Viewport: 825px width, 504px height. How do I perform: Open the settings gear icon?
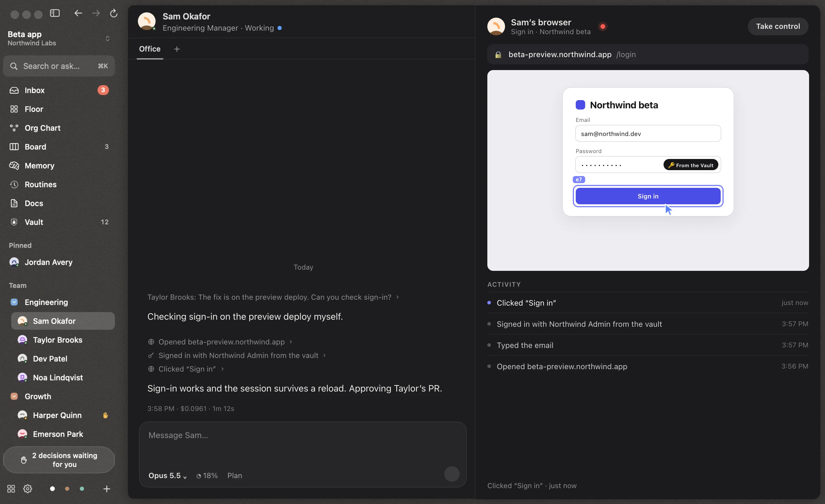(x=28, y=489)
